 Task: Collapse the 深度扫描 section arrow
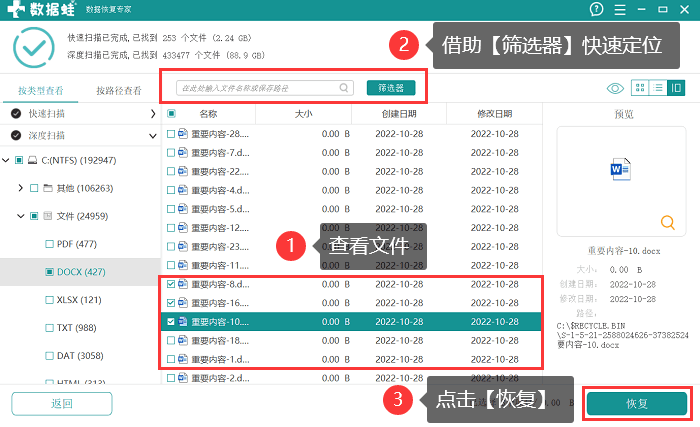[153, 136]
